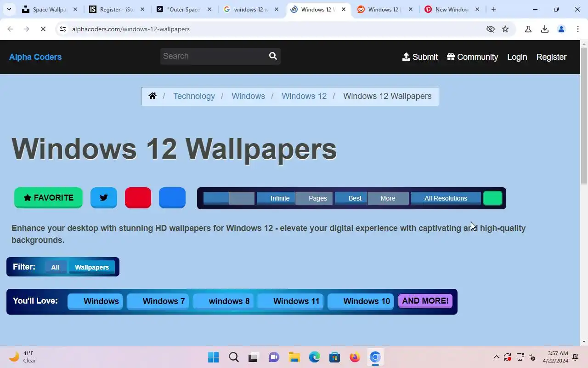The width and height of the screenshot is (588, 368).
Task: Open the Windows 7 suggestion
Action: (158, 301)
